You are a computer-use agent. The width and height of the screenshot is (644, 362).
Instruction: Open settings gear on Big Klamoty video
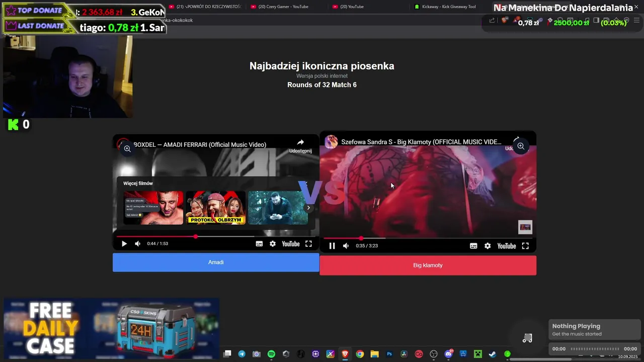pyautogui.click(x=488, y=246)
